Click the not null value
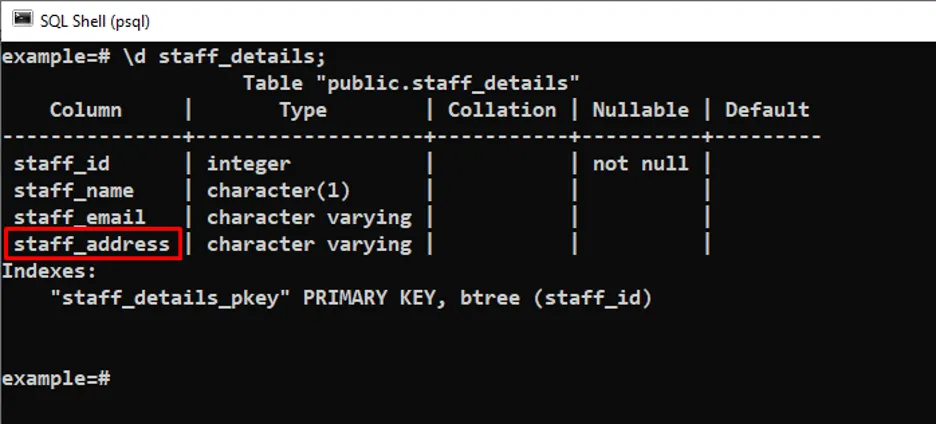 coord(640,164)
